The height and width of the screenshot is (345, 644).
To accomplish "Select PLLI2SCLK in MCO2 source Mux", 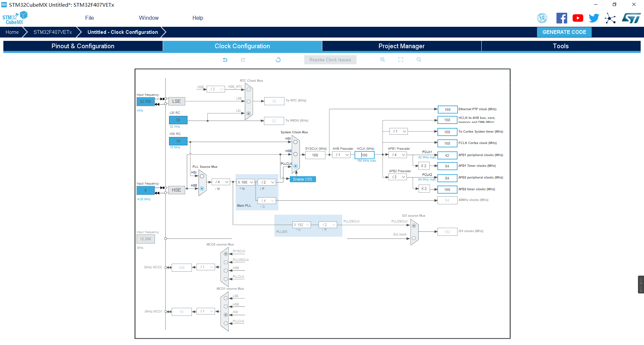I will coord(226,262).
